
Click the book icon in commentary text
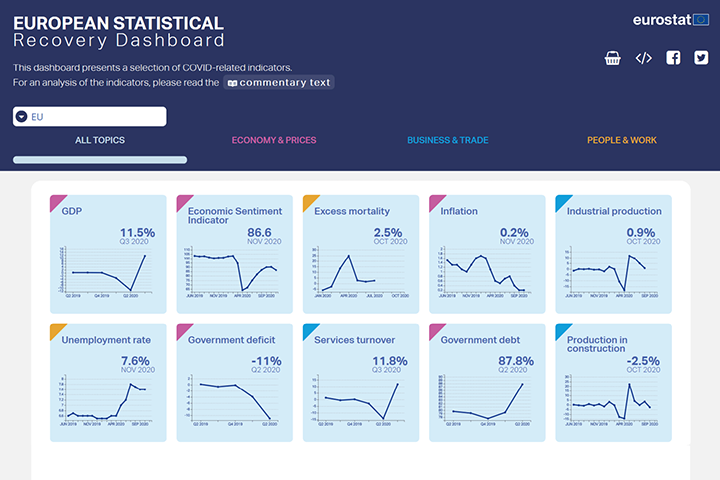point(233,83)
